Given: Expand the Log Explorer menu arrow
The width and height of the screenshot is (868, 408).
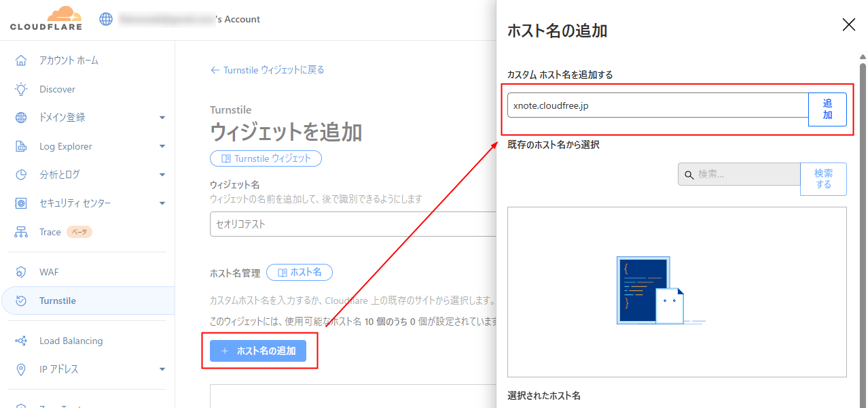Looking at the screenshot, I should point(162,146).
